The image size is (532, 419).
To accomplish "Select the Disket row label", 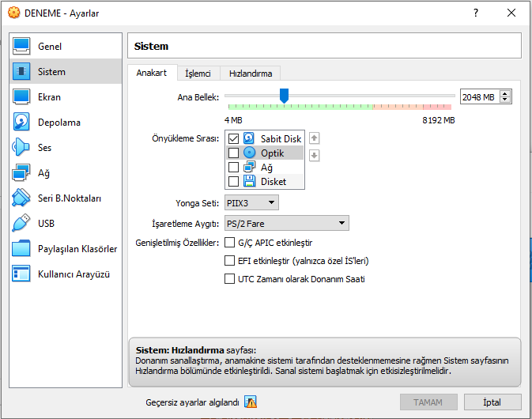I will (274, 182).
